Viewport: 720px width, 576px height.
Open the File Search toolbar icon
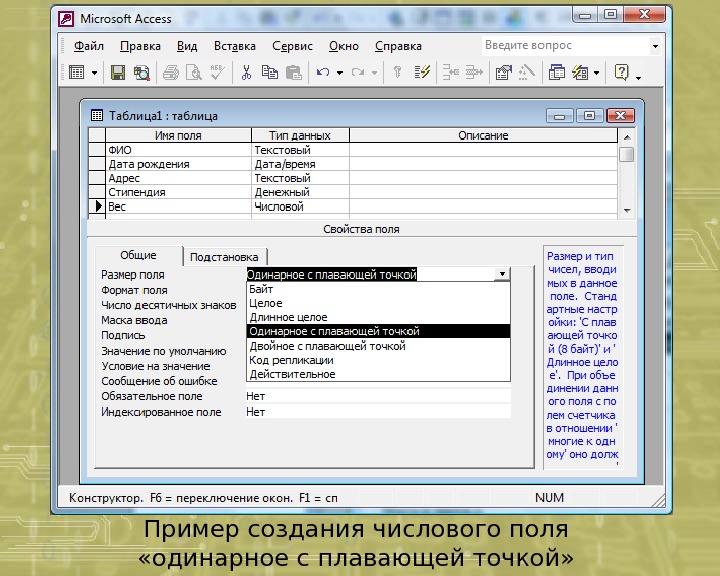pos(141,73)
